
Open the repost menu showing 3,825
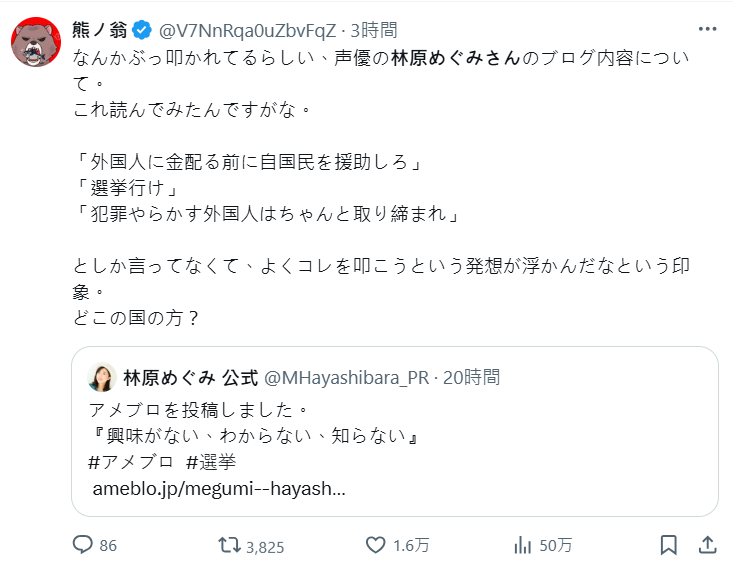[230, 545]
